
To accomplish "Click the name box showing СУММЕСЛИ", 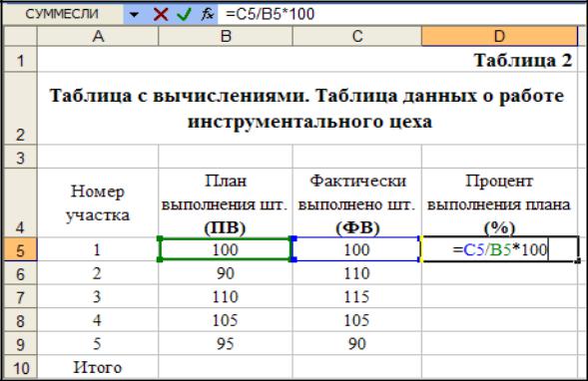I will click(x=62, y=15).
